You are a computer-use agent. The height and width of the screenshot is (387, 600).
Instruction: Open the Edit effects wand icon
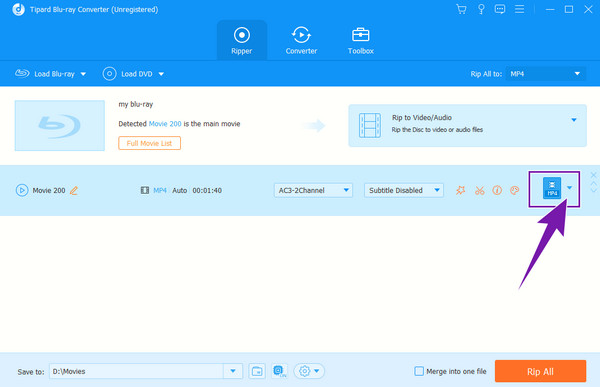[461, 190]
